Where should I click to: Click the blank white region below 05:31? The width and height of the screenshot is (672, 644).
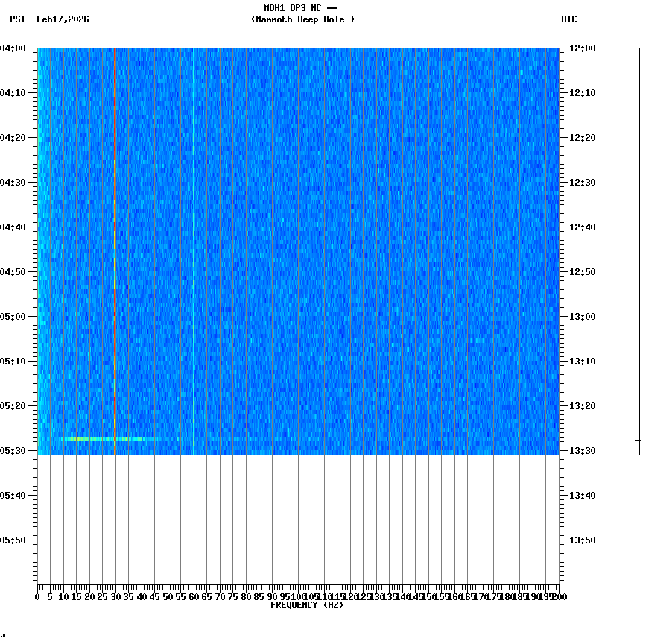[298, 522]
